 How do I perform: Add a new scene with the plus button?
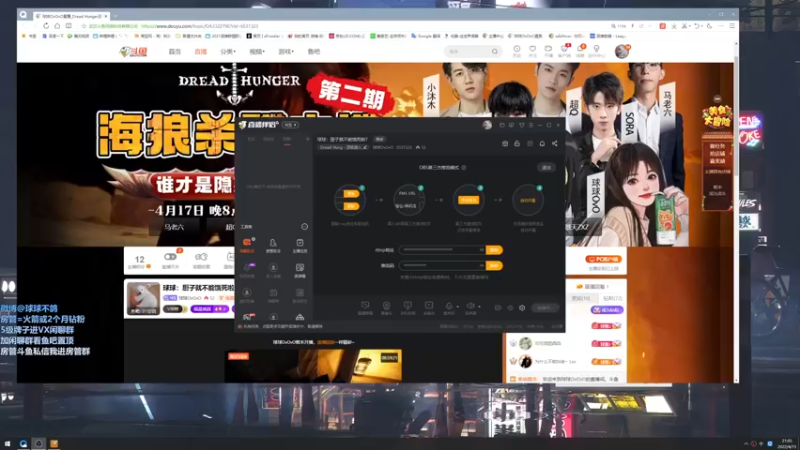coord(307,139)
